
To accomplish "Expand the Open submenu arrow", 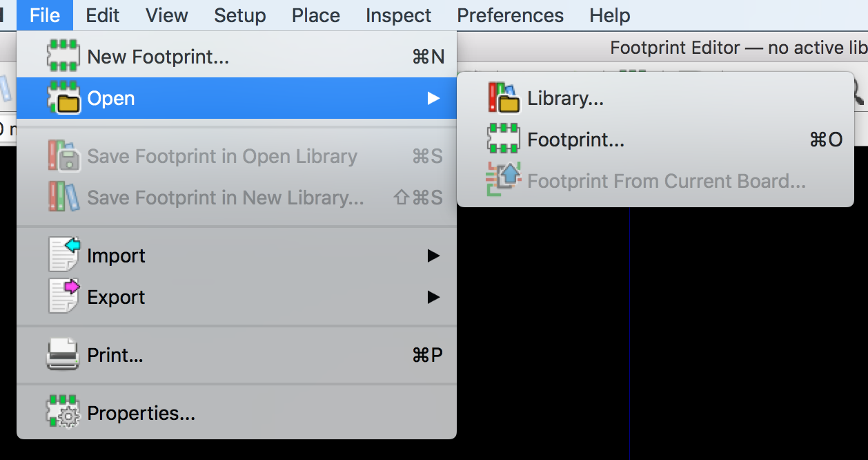I will [x=433, y=98].
